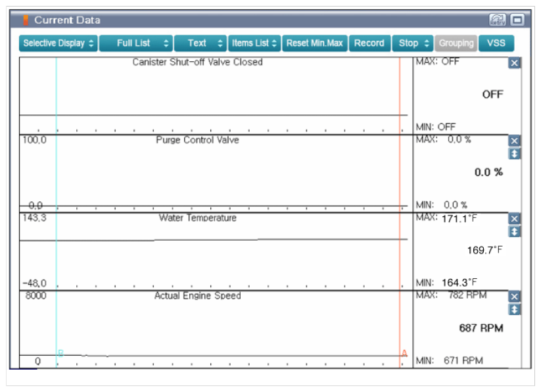The width and height of the screenshot is (541, 392).
Task: Click the 8000 axis maximum label
Action: 36,296
